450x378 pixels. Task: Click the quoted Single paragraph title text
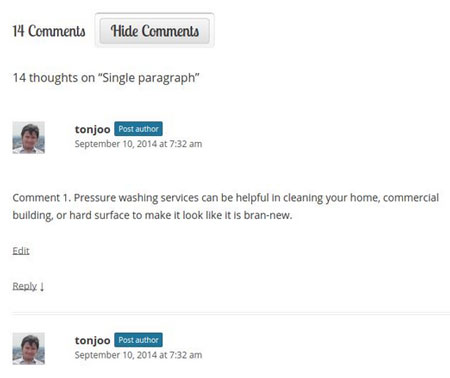pyautogui.click(x=148, y=78)
